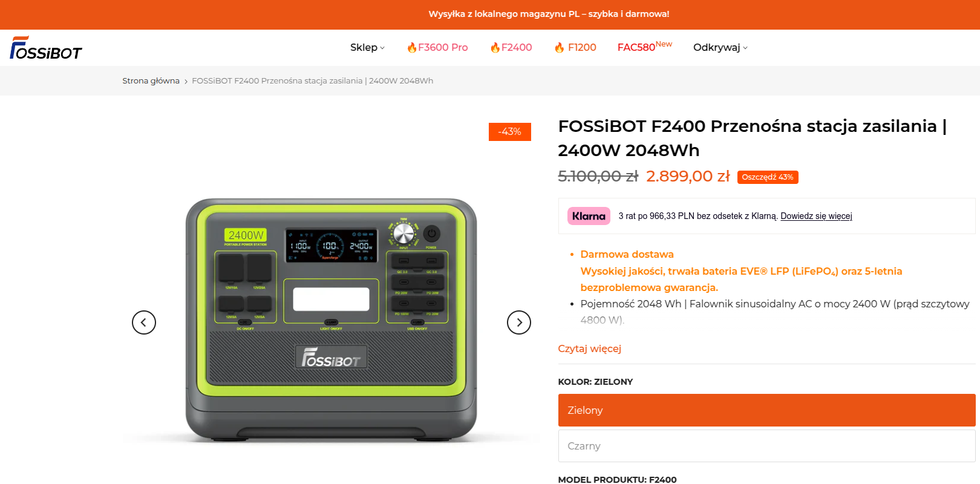Go to next product image arrow
980x484 pixels.
[x=519, y=322]
